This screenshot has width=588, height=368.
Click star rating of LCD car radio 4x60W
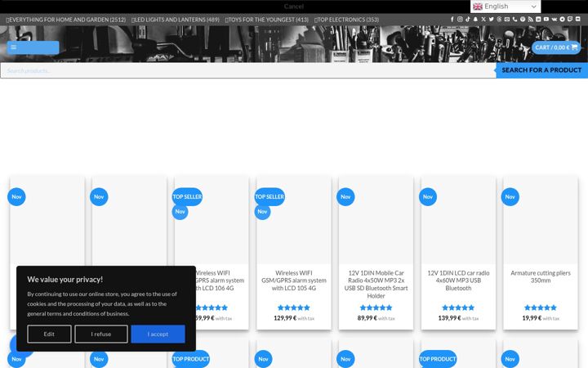(458, 307)
